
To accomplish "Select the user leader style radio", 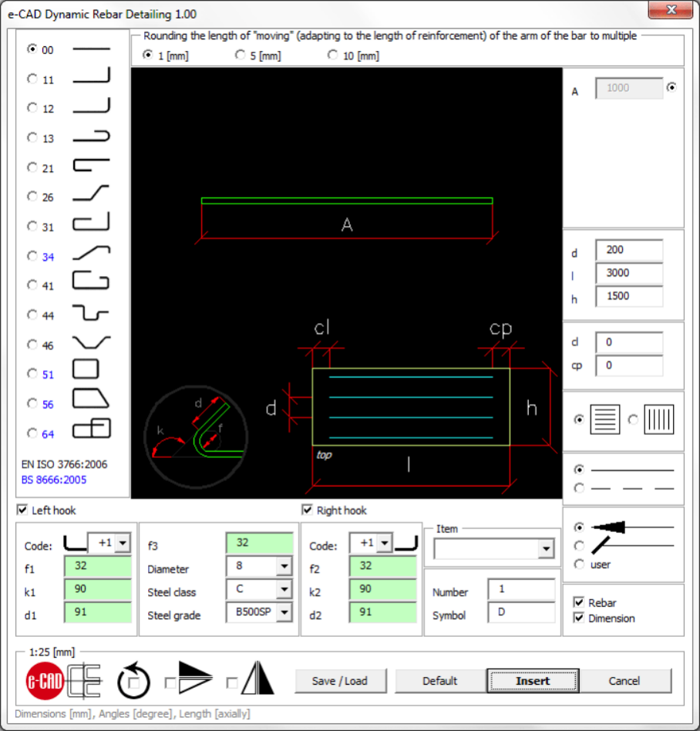I will click(x=579, y=564).
